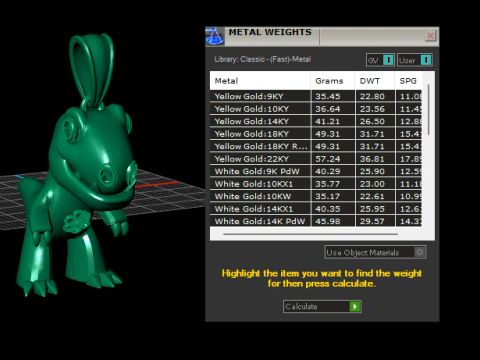
Task: Select the White Gold:14K PdW row
Action: [316, 221]
